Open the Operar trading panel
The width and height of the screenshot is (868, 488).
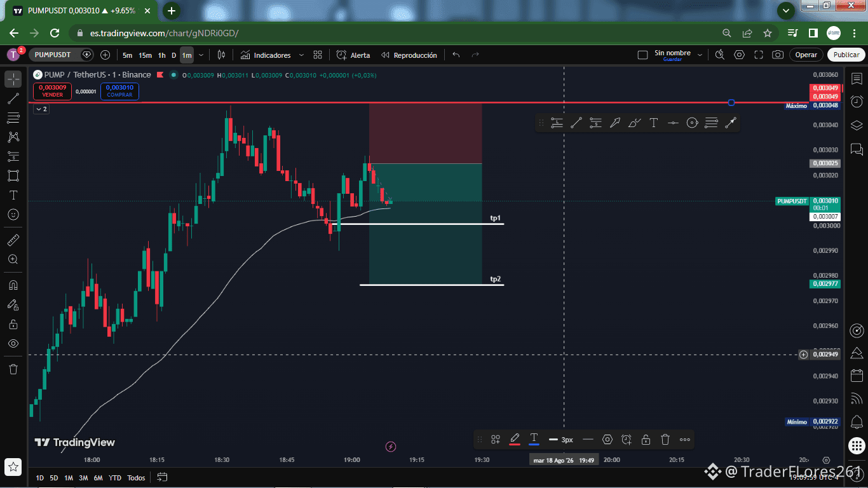[x=806, y=55]
